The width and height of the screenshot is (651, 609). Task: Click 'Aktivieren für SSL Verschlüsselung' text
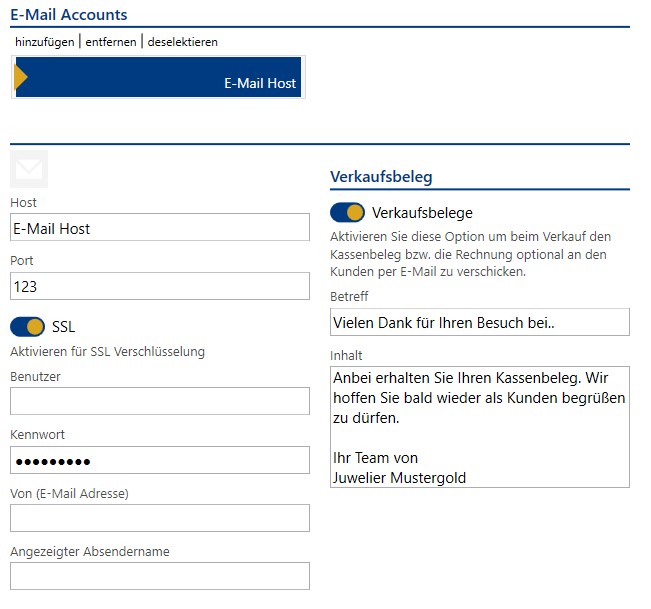tap(108, 352)
